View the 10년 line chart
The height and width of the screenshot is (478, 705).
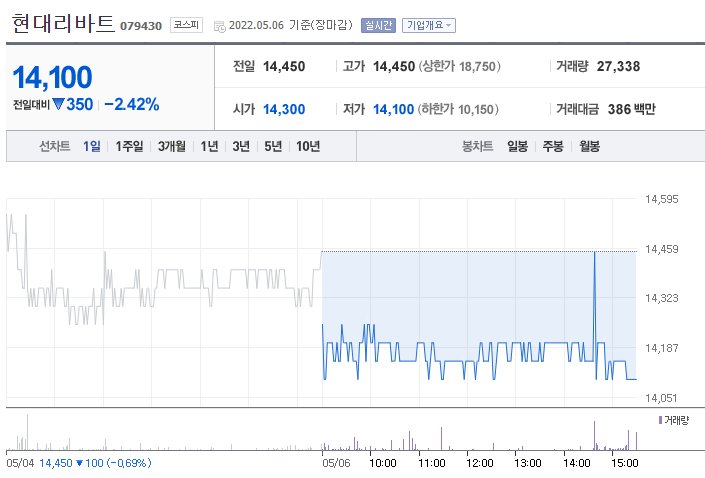tap(308, 146)
